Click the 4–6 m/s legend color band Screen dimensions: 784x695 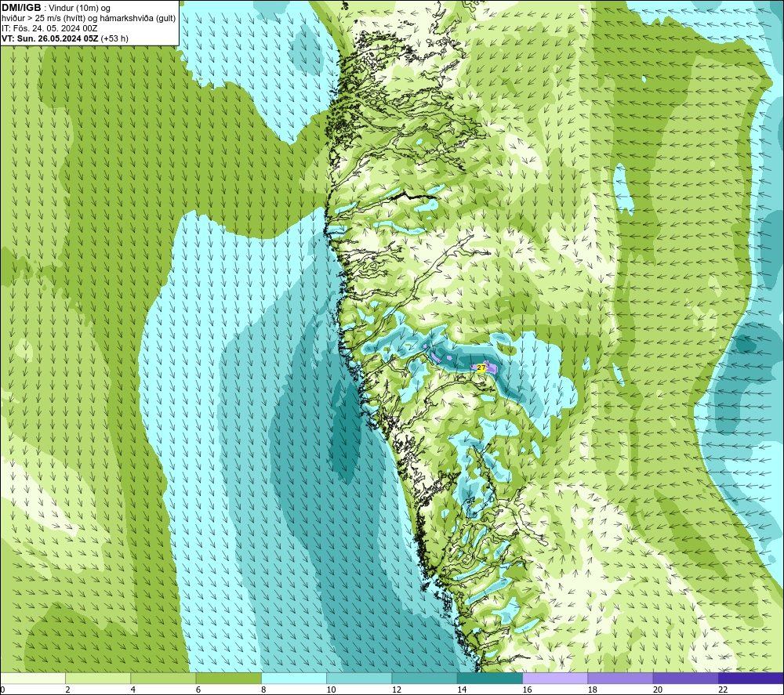[x=164, y=678]
